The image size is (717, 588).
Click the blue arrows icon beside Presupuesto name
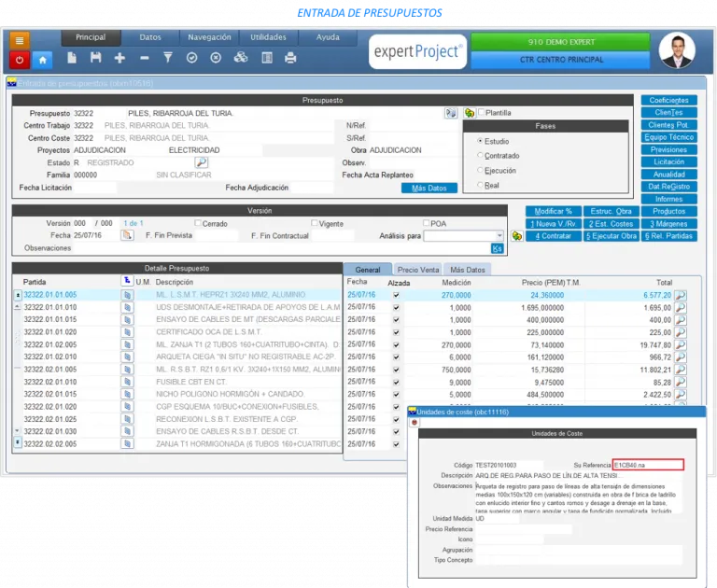point(451,113)
